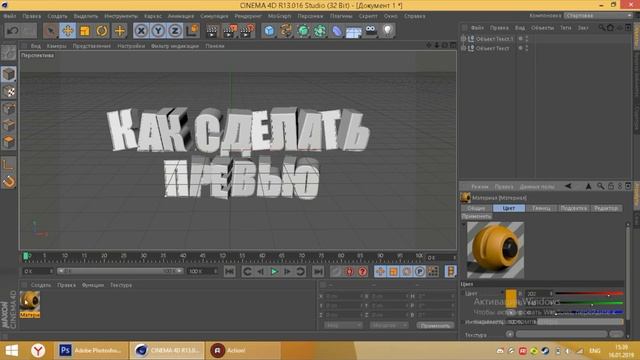Toggle position keyframe recording icon

[x=380, y=271]
